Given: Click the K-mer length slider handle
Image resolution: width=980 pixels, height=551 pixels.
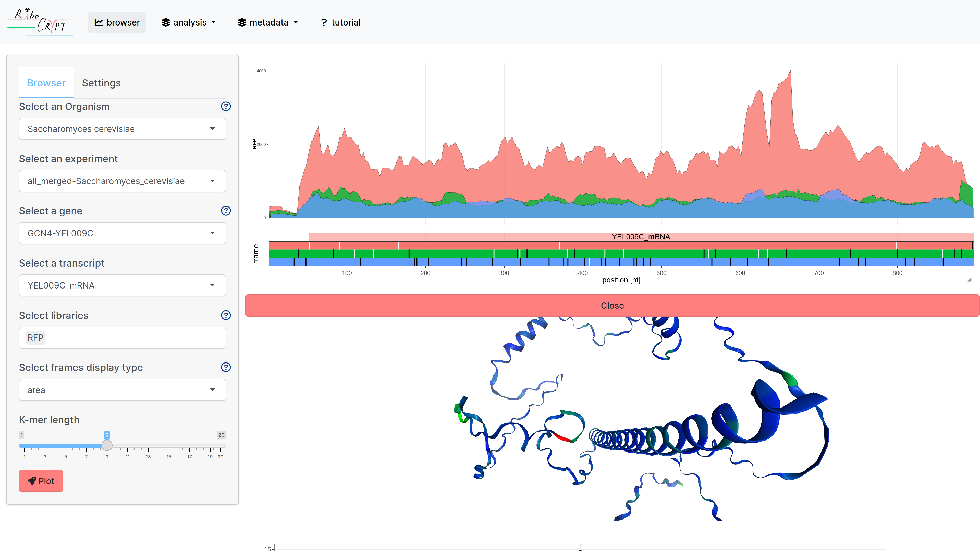Looking at the screenshot, I should pos(107,445).
